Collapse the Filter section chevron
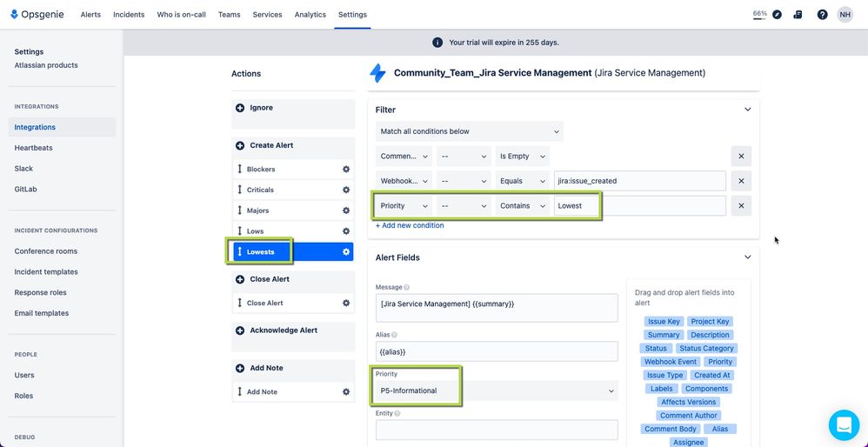The image size is (868, 447). (x=747, y=110)
